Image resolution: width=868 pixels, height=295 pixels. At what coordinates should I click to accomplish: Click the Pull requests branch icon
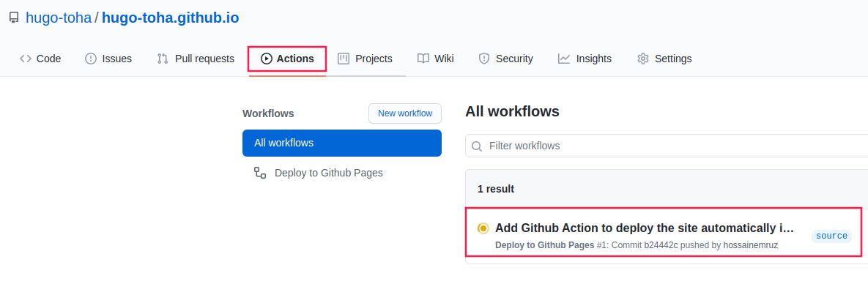click(x=163, y=59)
